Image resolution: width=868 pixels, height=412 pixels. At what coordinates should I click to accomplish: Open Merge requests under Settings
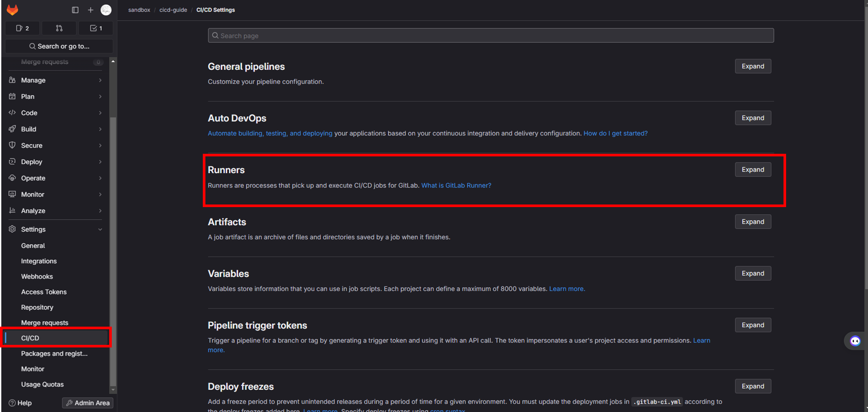45,323
